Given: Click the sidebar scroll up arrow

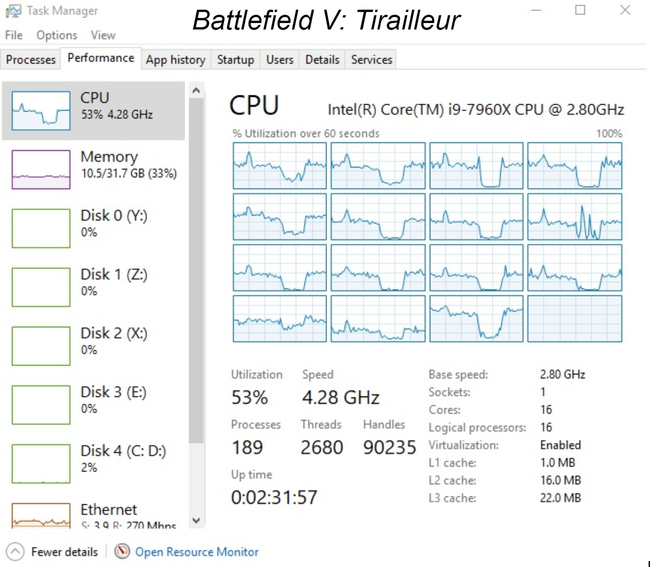Looking at the screenshot, I should click(x=196, y=90).
